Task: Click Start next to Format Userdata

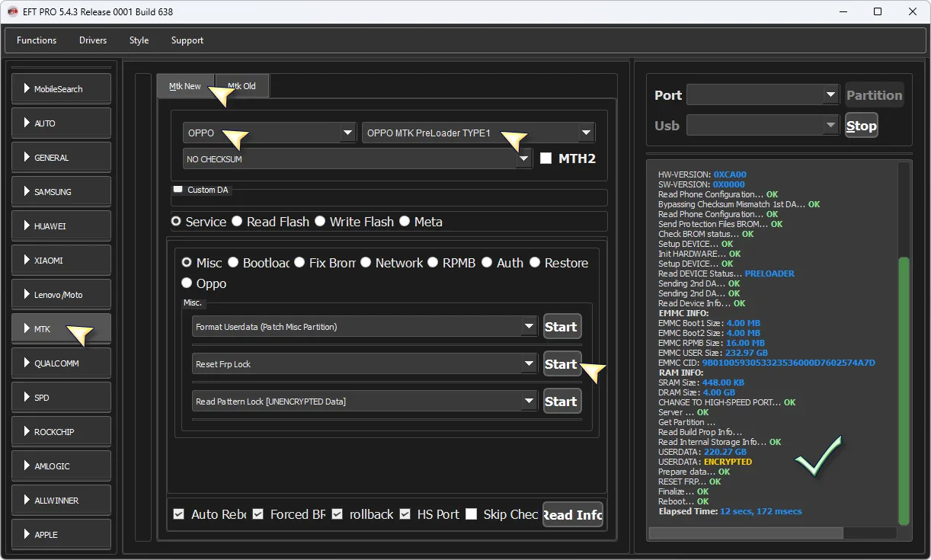Action: [561, 327]
